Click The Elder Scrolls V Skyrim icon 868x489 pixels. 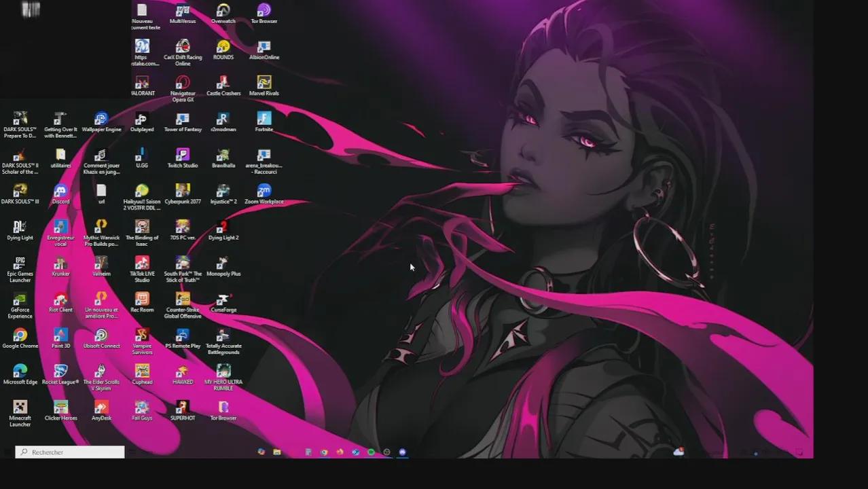[x=101, y=377]
